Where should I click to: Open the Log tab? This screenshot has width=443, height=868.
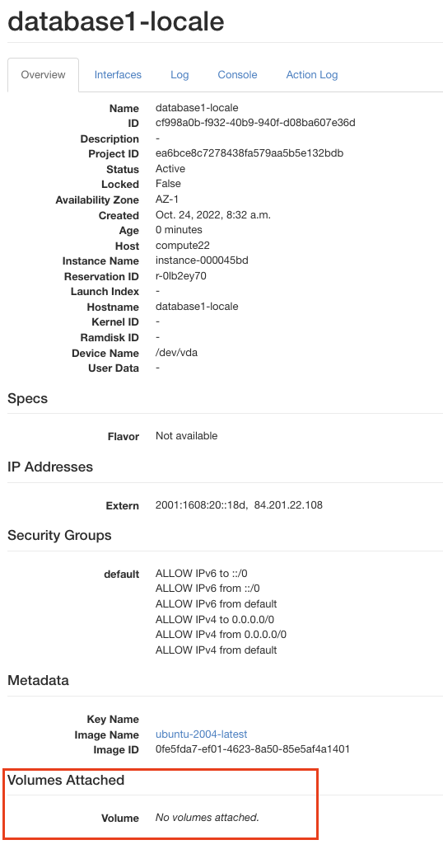click(180, 75)
